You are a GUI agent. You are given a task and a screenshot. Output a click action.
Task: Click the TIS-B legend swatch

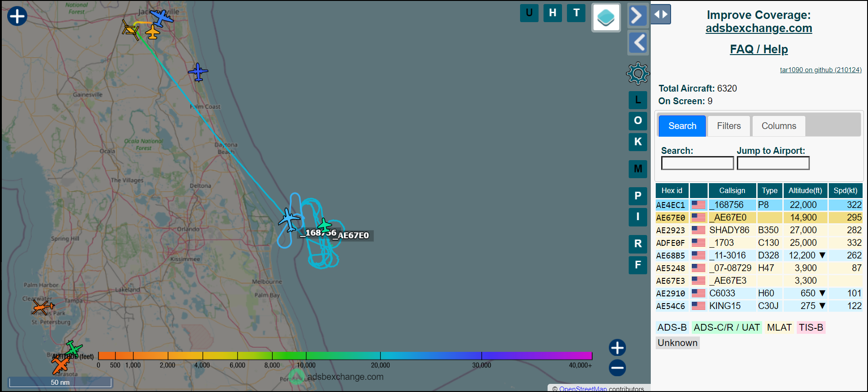(811, 327)
